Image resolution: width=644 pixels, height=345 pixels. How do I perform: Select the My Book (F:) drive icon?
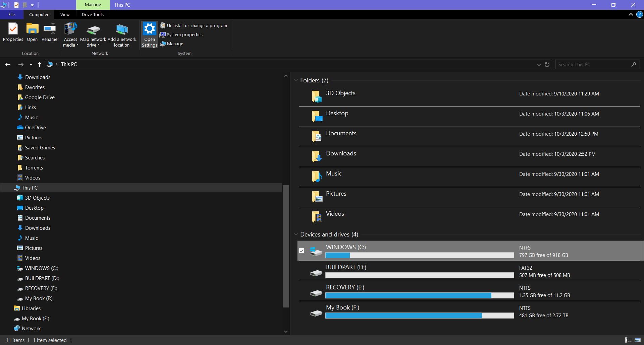316,313
